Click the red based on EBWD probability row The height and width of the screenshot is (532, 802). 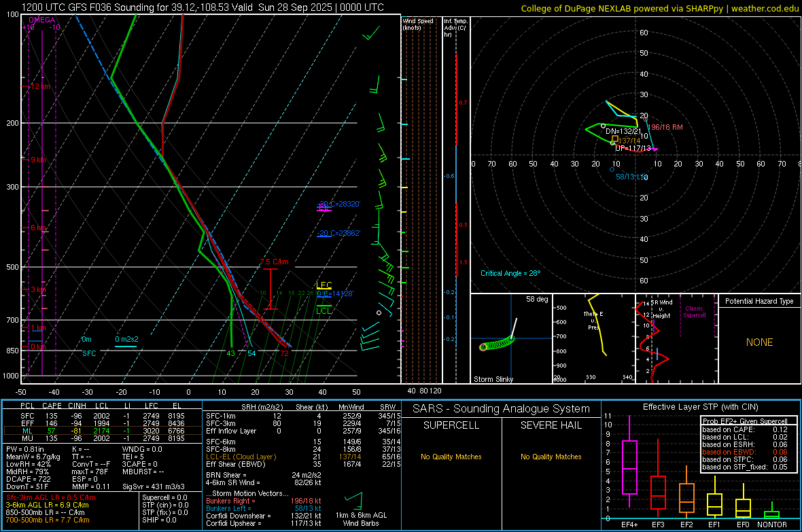tap(745, 452)
